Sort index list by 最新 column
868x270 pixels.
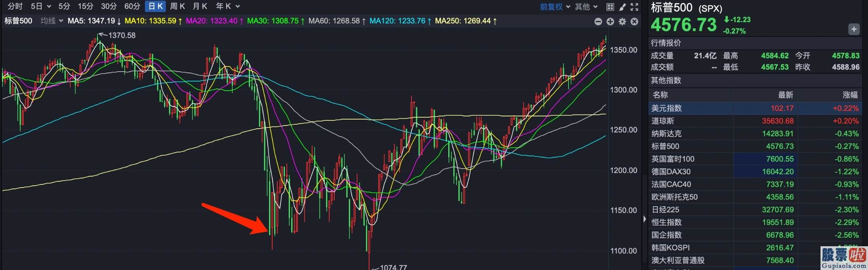coord(785,95)
